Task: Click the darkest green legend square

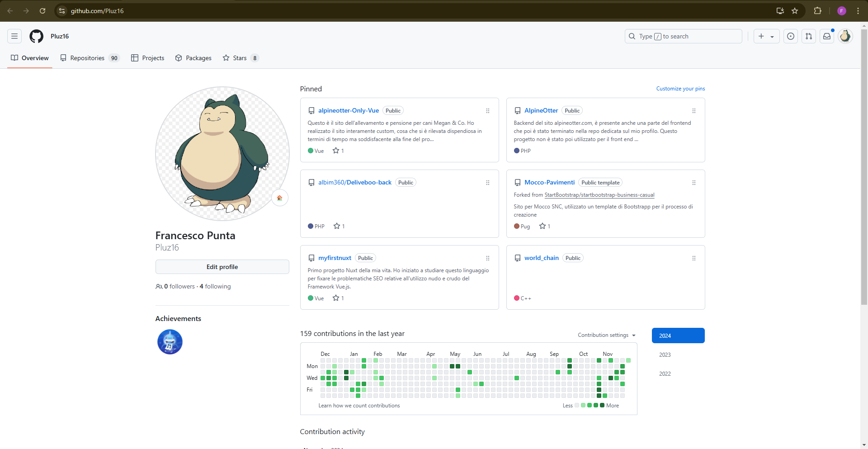Action: click(601, 405)
